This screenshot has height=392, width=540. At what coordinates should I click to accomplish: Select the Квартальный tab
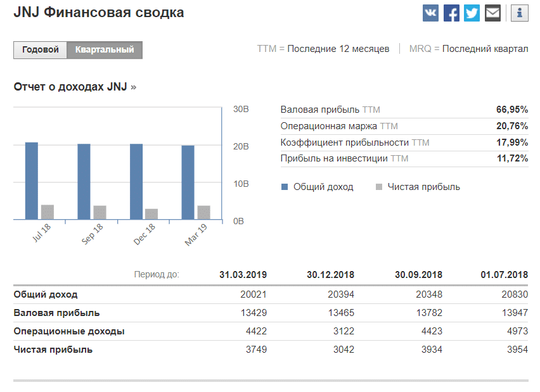pyautogui.click(x=105, y=50)
